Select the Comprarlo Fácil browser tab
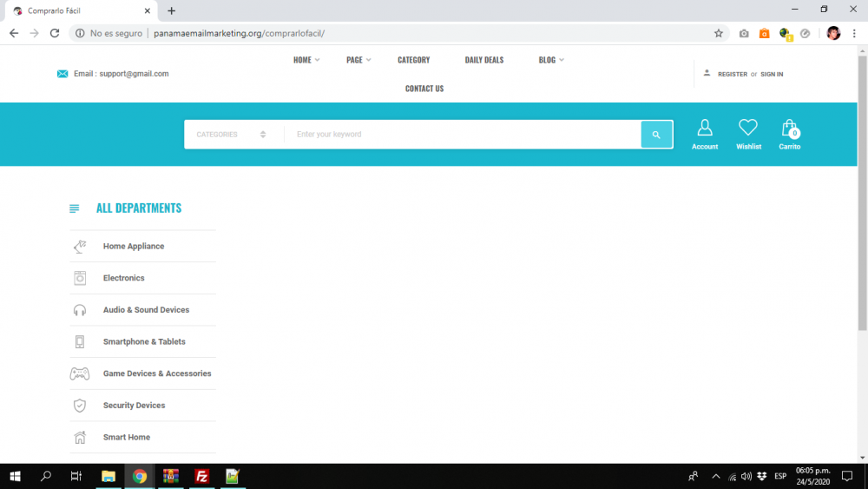Screen dimensions: 868x489 (82, 11)
